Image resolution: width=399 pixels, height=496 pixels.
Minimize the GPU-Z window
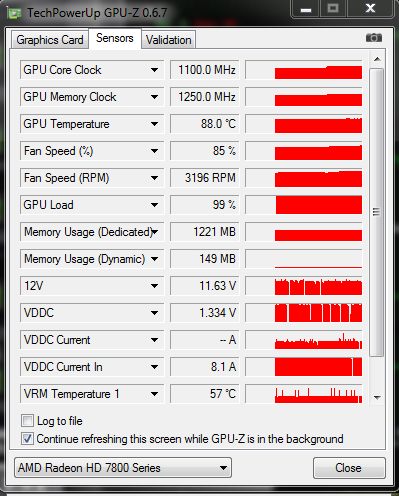(306, 9)
